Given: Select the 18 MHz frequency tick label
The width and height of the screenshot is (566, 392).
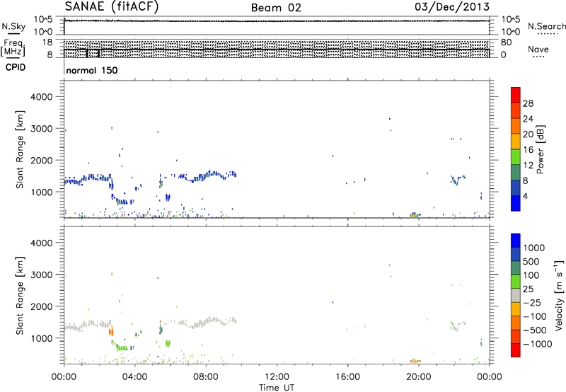Looking at the screenshot, I should (x=47, y=42).
